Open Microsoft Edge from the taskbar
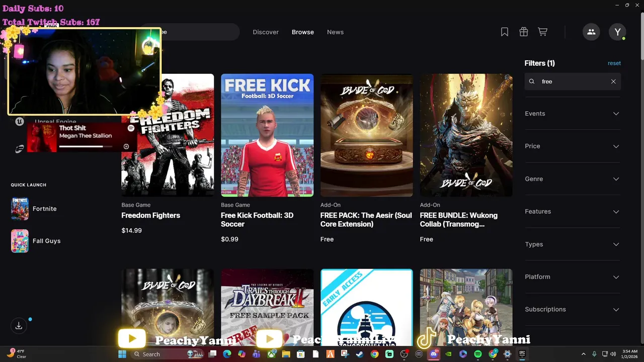 tap(226, 354)
